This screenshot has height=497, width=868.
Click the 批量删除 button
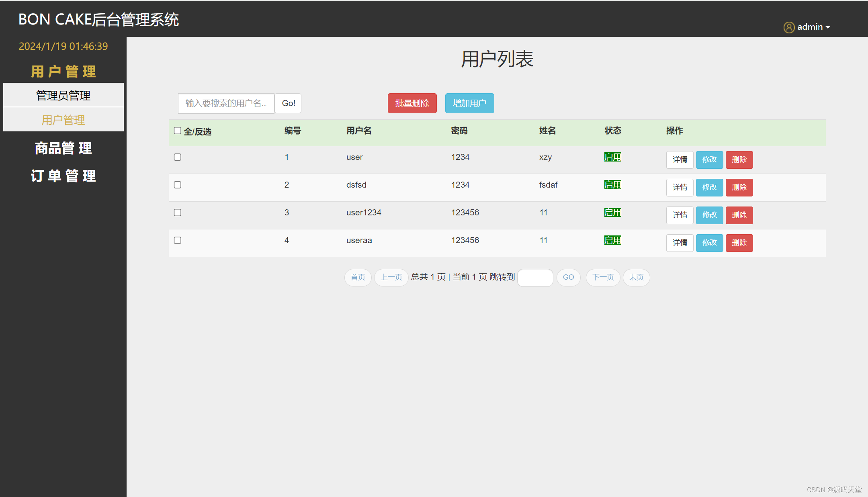[x=412, y=103]
